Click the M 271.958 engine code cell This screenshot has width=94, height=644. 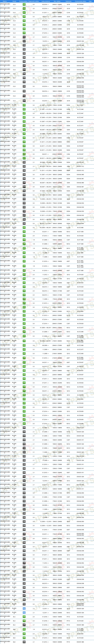tap(80, 232)
